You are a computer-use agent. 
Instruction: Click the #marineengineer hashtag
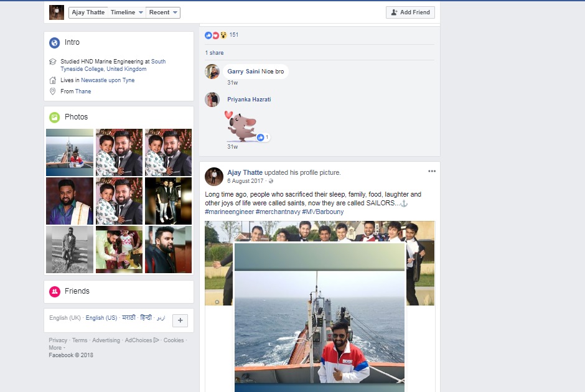(x=229, y=212)
